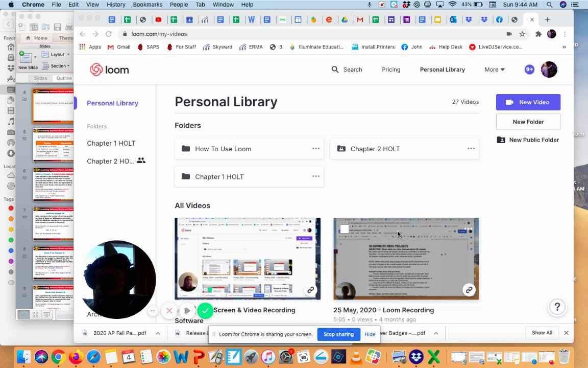Image resolution: width=588 pixels, height=368 pixels.
Task: Switch to the Word document browser tab
Action: [x=251, y=19]
